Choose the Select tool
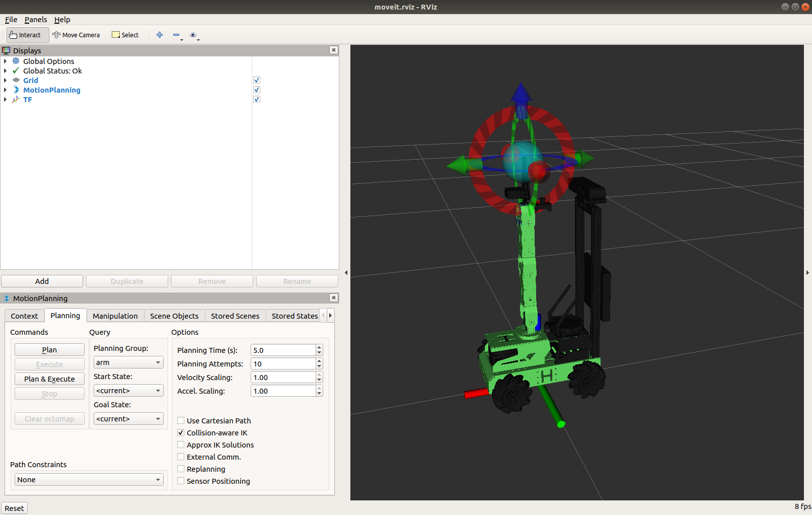Viewport: 812px width, 515px height. 125,35
